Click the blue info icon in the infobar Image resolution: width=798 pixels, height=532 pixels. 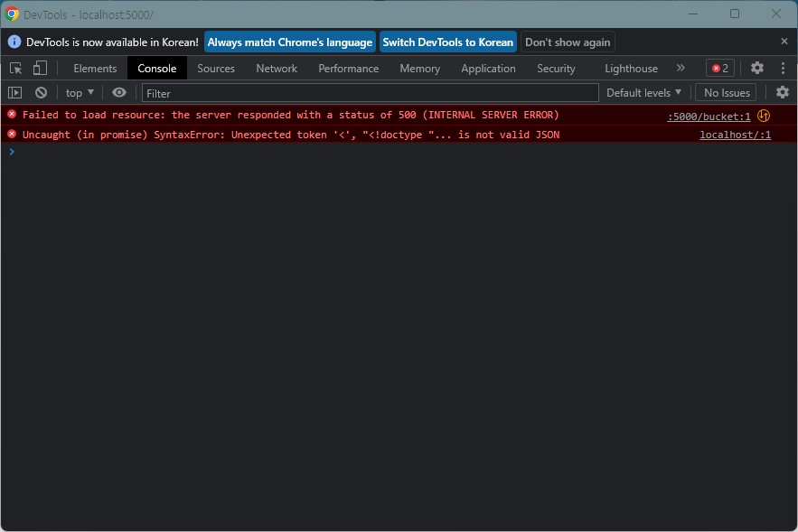click(14, 42)
